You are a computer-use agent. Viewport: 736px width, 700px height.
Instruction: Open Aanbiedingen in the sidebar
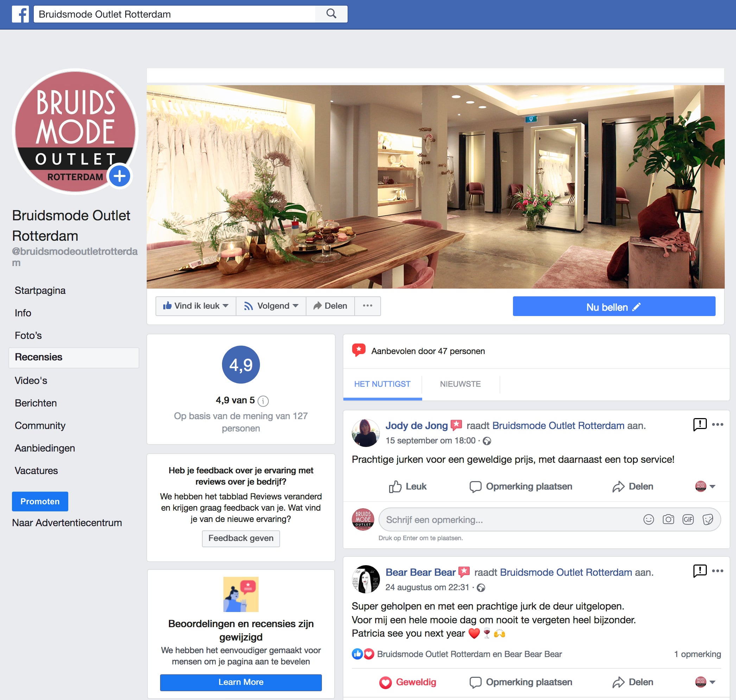pos(45,448)
